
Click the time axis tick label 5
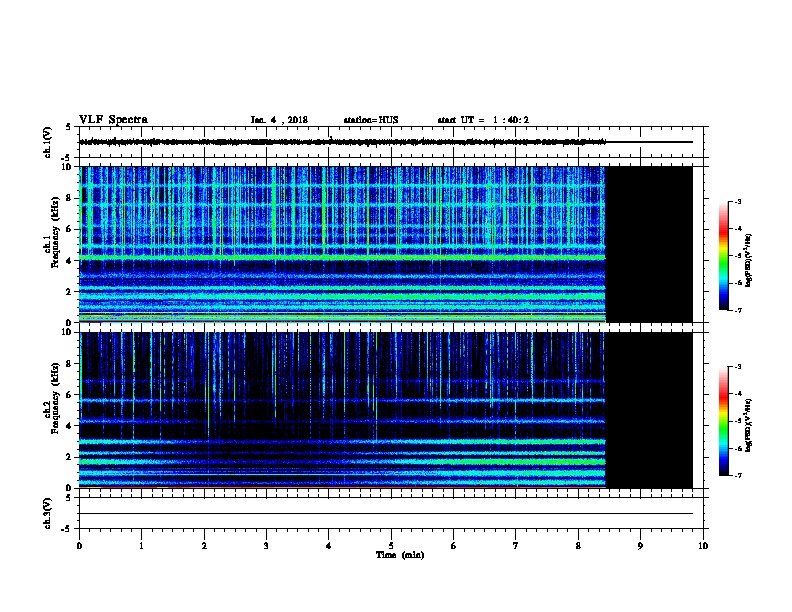coord(391,546)
